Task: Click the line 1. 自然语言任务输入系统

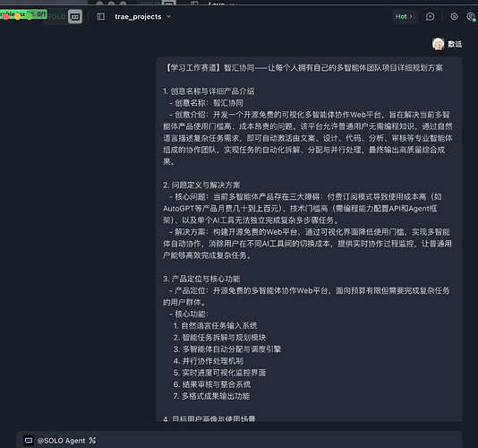Action: pos(215,325)
